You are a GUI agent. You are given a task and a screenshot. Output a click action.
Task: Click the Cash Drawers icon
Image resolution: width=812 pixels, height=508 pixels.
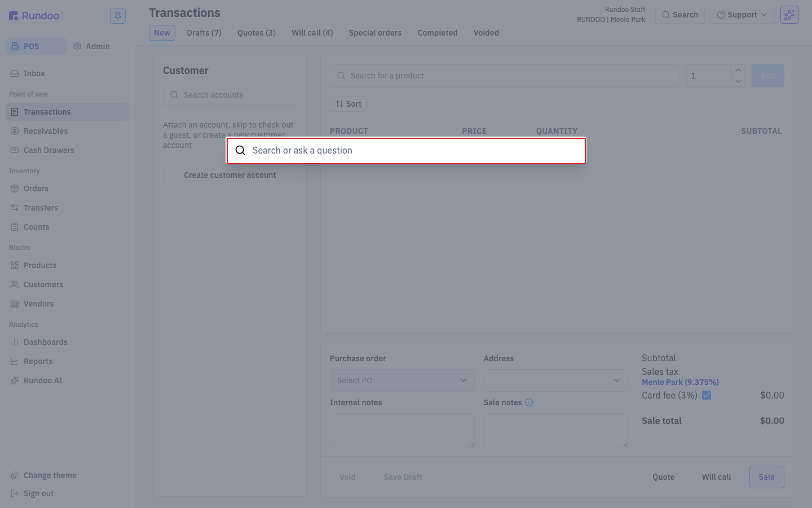point(15,150)
